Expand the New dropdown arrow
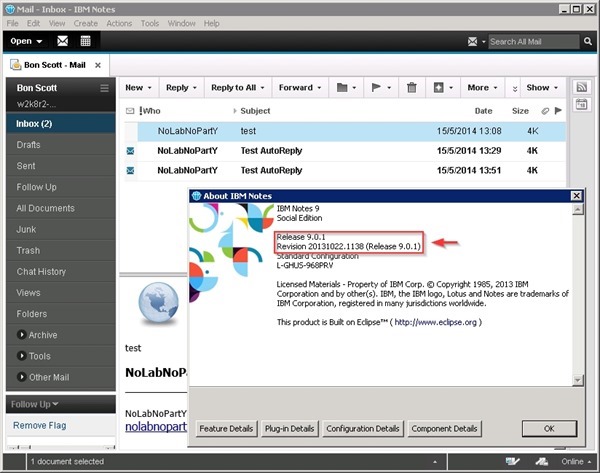The height and width of the screenshot is (473, 600). click(x=150, y=88)
